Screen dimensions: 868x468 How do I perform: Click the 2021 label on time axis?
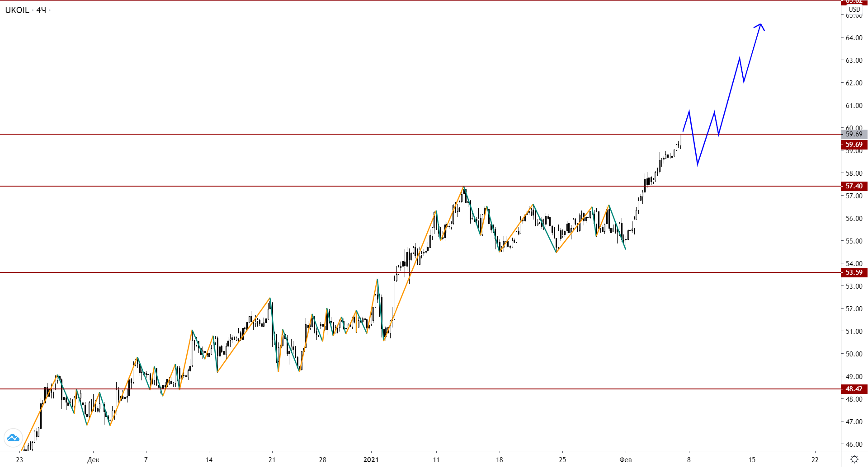coord(371,460)
